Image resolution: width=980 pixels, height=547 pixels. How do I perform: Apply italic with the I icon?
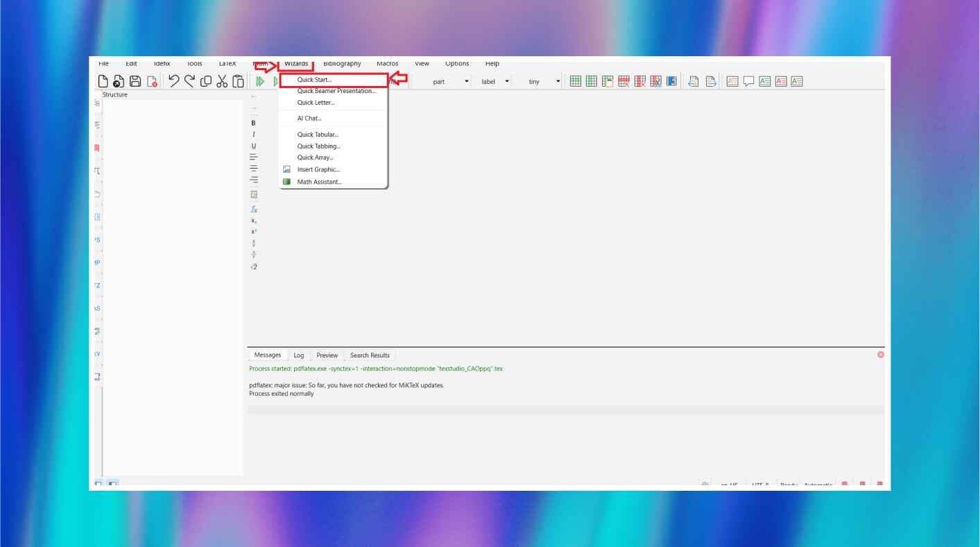253,134
